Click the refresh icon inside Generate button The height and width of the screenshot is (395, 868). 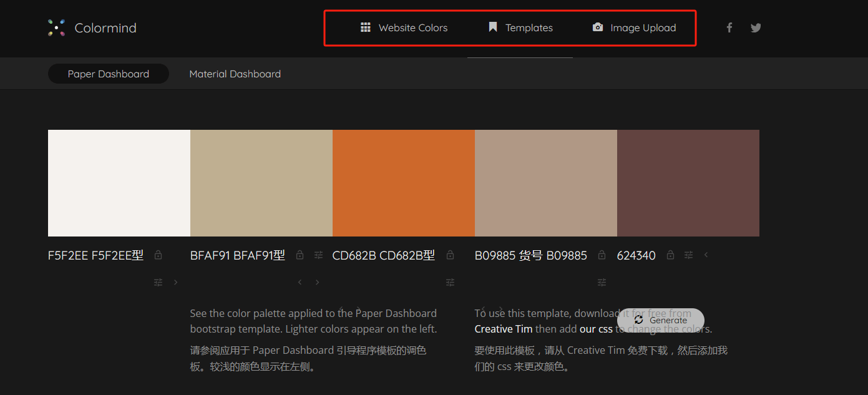pyautogui.click(x=638, y=319)
